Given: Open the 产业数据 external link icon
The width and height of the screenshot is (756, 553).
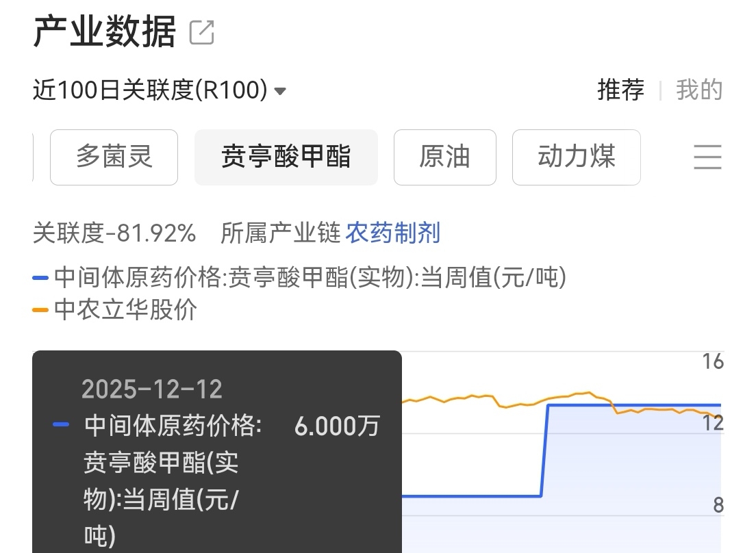Looking at the screenshot, I should (201, 32).
